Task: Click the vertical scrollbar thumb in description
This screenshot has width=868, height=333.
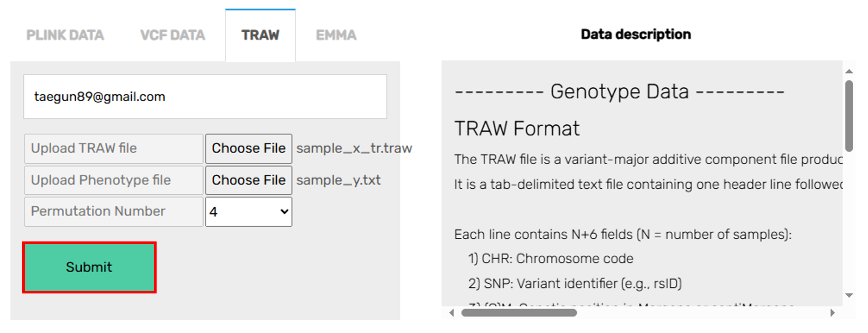Action: [x=849, y=116]
